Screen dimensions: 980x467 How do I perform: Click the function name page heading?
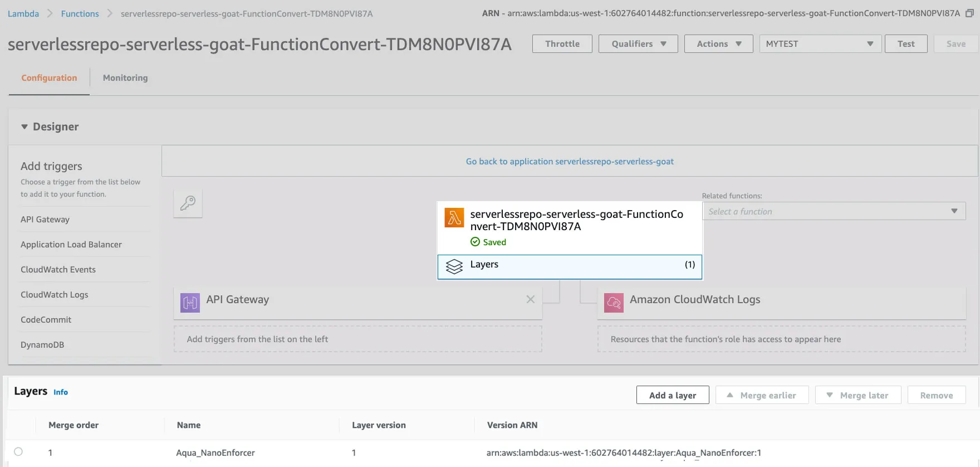click(x=259, y=45)
